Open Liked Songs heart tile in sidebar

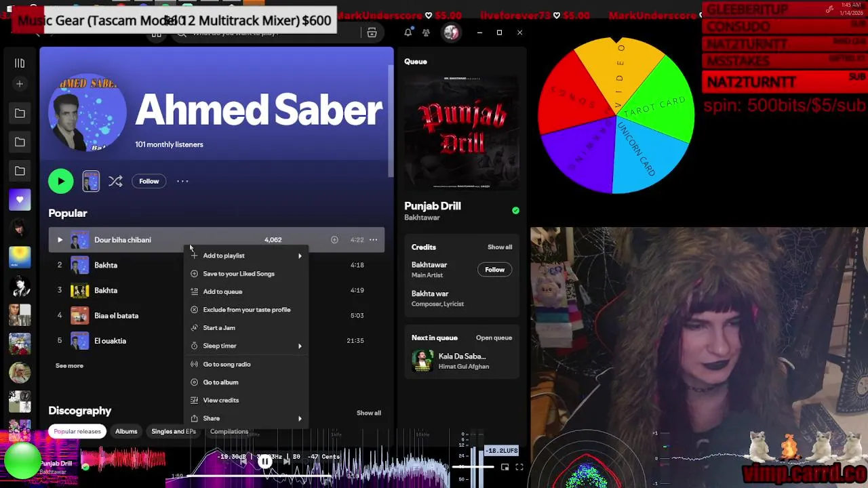(x=20, y=200)
